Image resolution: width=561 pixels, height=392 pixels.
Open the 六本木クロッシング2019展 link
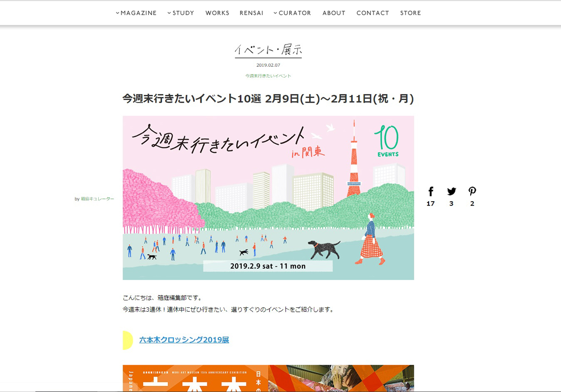[x=184, y=340]
